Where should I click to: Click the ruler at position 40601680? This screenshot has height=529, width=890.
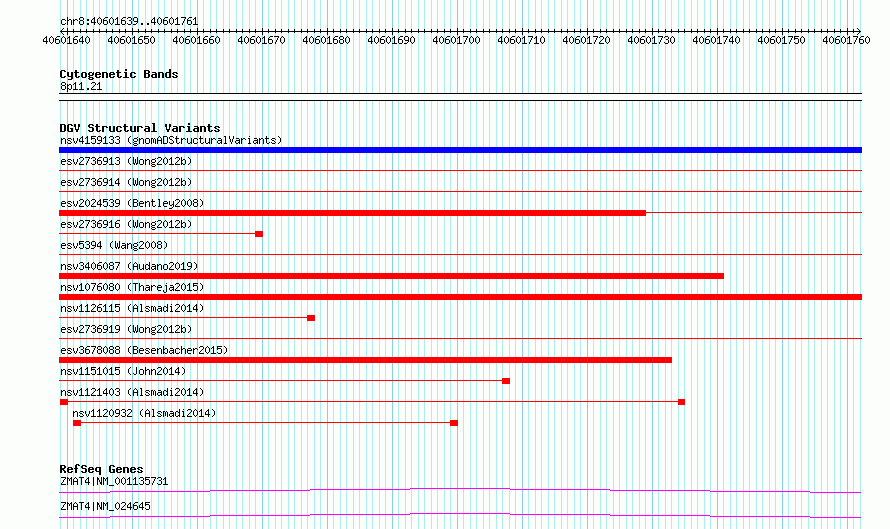click(326, 40)
